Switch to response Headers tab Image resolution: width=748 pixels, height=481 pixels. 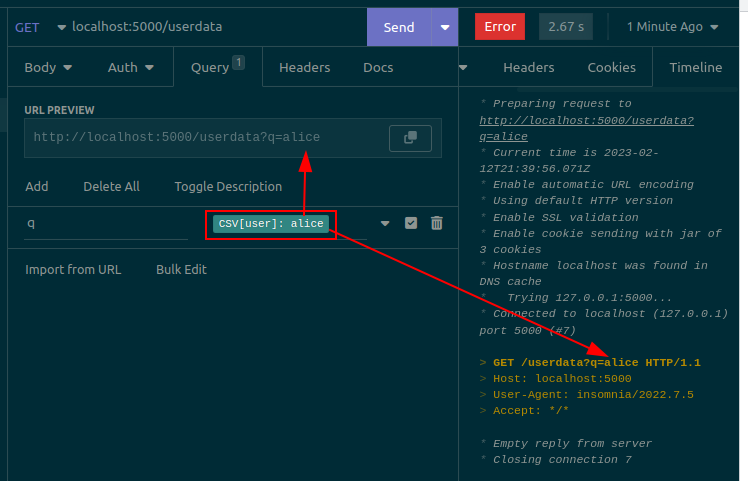click(x=529, y=67)
